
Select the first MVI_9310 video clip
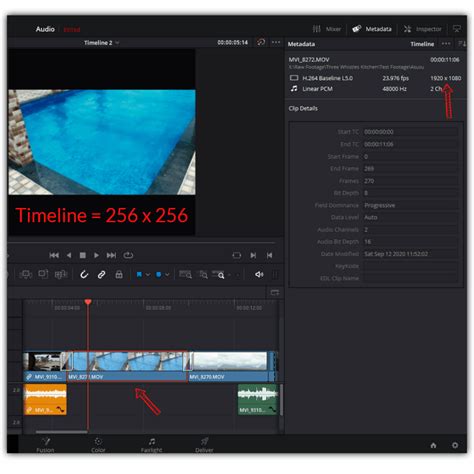tap(45, 366)
